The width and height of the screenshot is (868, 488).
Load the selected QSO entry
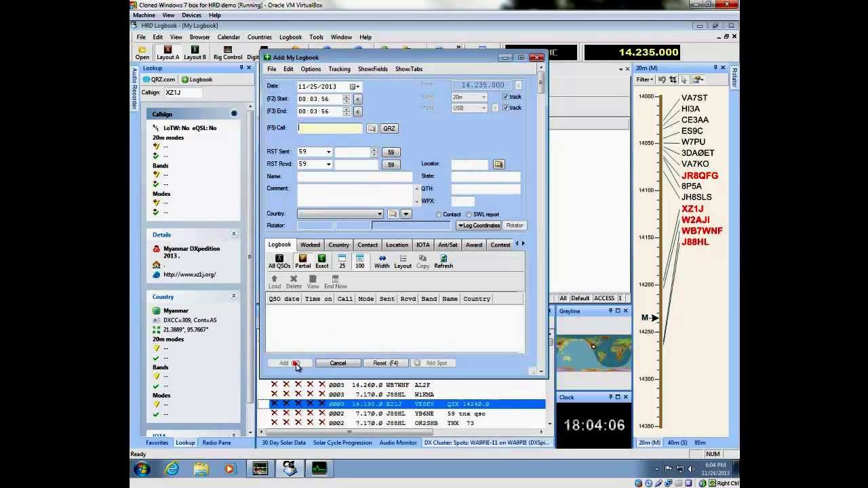tap(274, 282)
